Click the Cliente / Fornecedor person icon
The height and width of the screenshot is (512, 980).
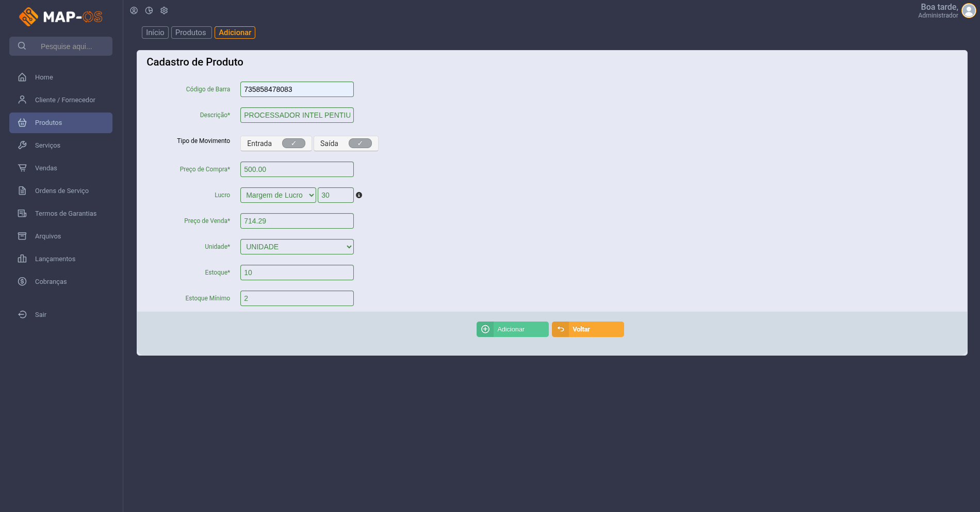click(x=22, y=100)
